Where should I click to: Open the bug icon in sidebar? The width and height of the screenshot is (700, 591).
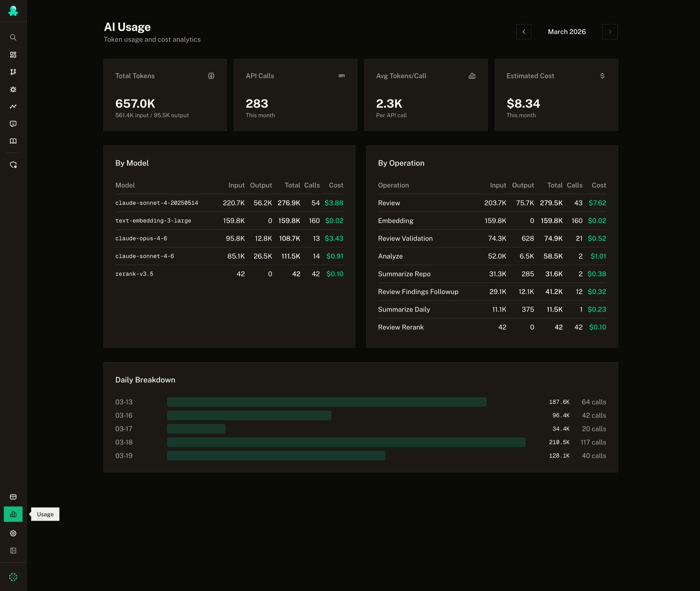tap(13, 89)
